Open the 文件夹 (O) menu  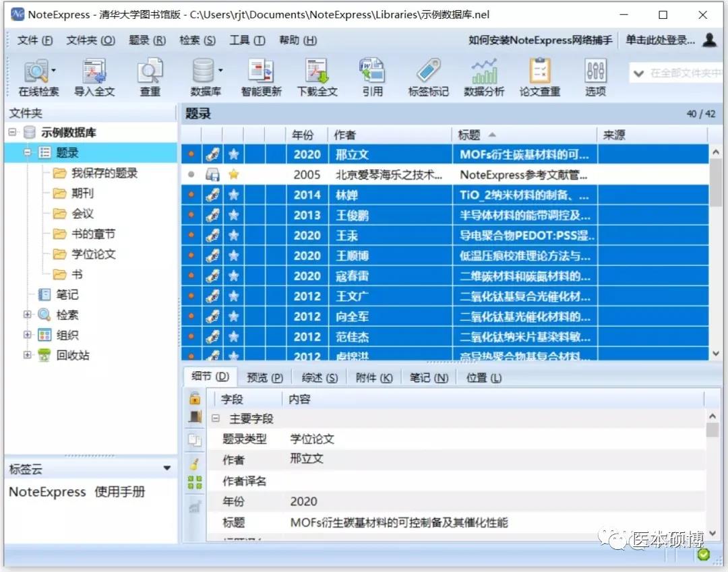click(x=90, y=40)
